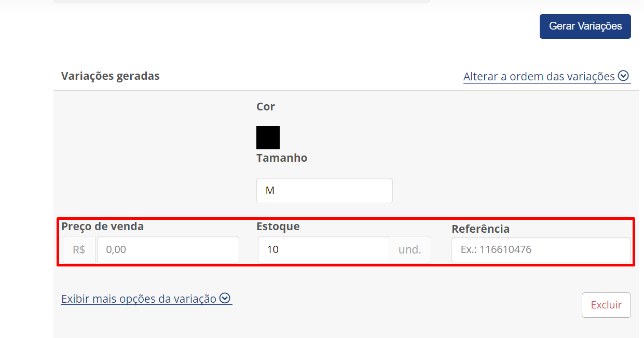Expand the chevron beside Exibir mais opções
Viewport: 644px width, 338px height.
coord(225,298)
